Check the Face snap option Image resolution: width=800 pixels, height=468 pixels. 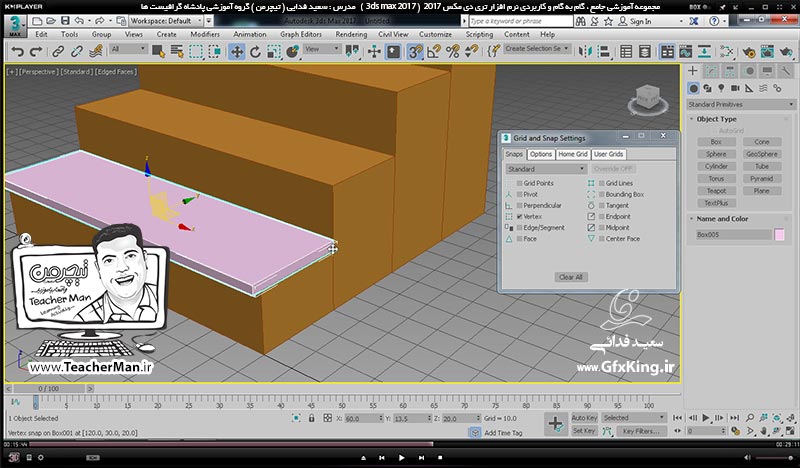tap(519, 239)
